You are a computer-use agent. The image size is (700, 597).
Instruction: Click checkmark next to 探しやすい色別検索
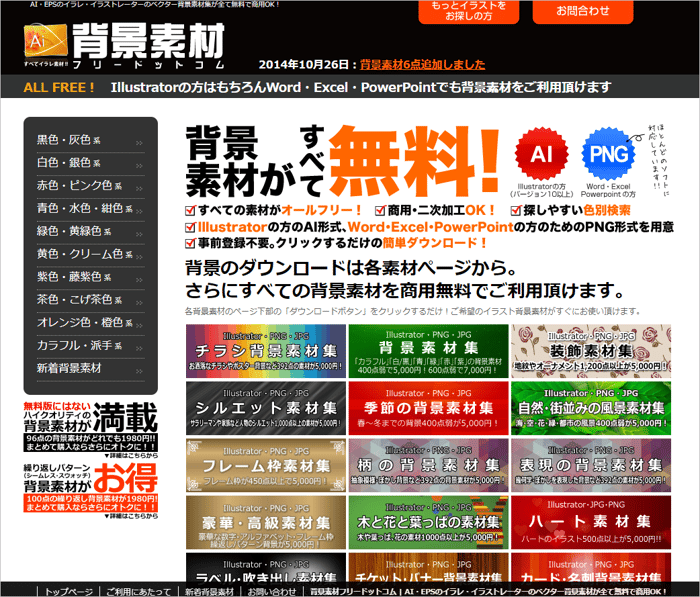pyautogui.click(x=516, y=210)
